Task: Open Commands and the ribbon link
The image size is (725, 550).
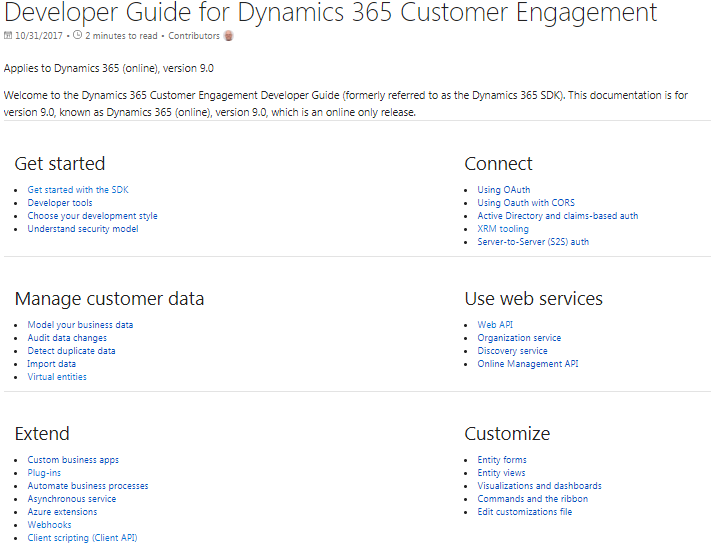Action: (x=532, y=499)
